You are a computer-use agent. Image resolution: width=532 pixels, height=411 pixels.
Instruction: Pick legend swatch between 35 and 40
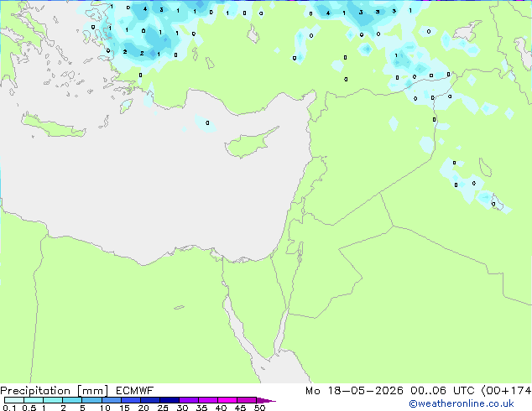[x=207, y=400]
